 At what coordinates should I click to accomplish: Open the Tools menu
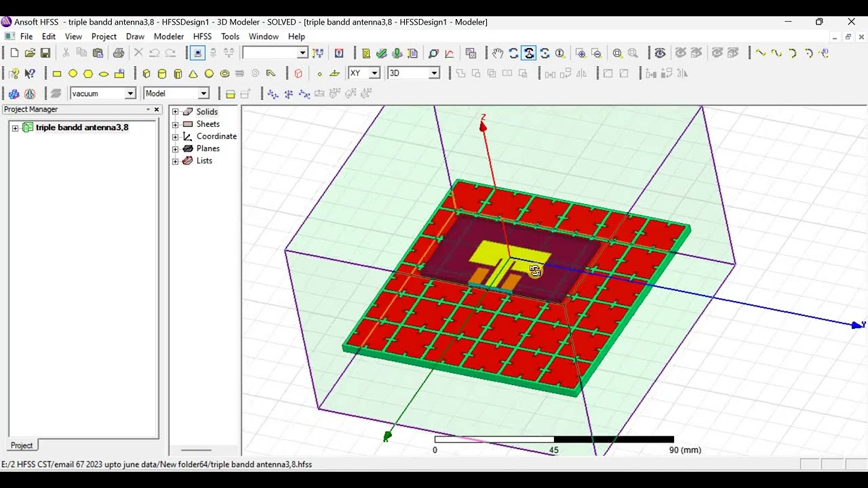point(230,37)
